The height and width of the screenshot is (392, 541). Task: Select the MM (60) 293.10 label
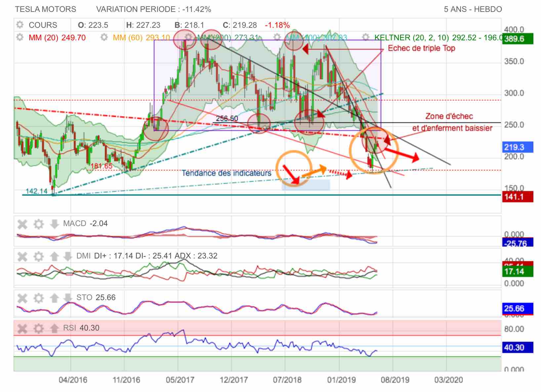click(141, 38)
